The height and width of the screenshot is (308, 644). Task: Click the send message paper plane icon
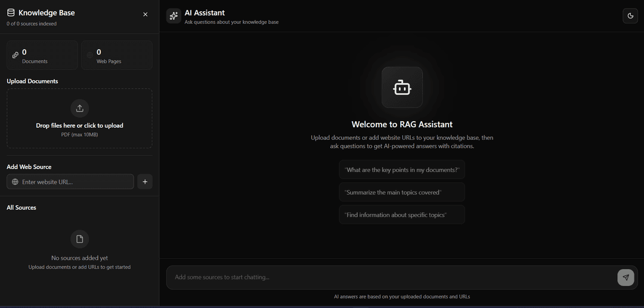(626, 278)
